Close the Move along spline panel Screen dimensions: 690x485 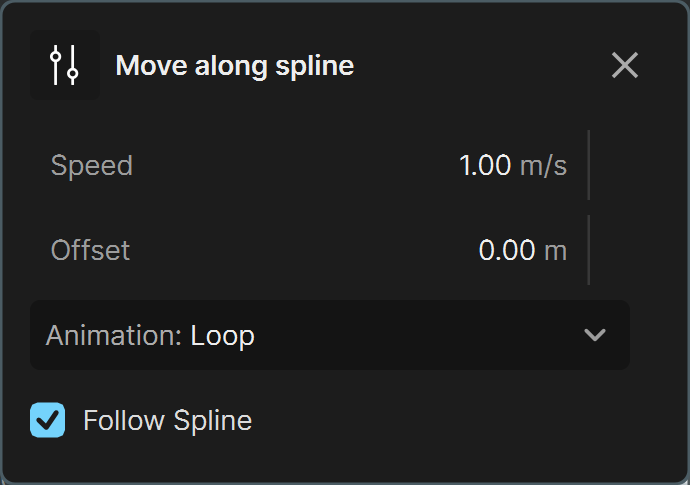[624, 65]
